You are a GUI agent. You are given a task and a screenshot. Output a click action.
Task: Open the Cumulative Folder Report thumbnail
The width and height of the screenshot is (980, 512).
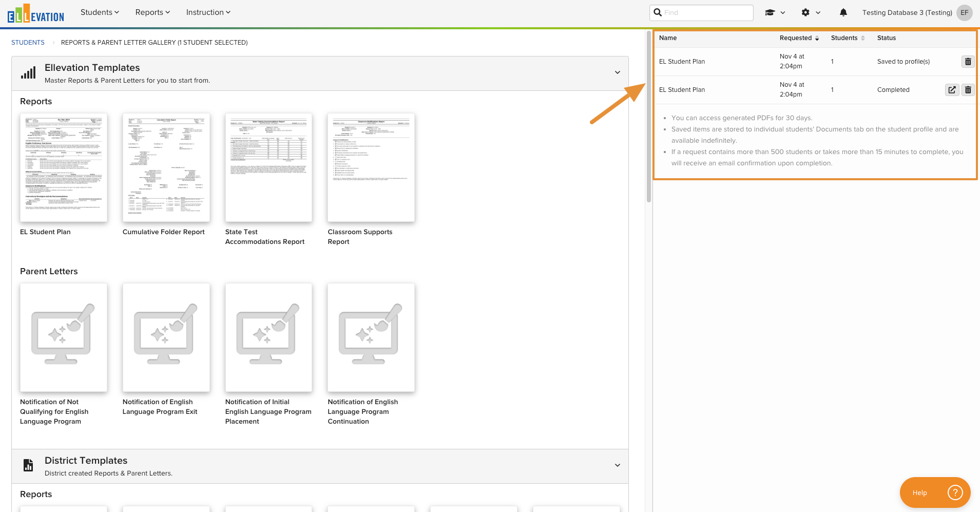tap(166, 167)
